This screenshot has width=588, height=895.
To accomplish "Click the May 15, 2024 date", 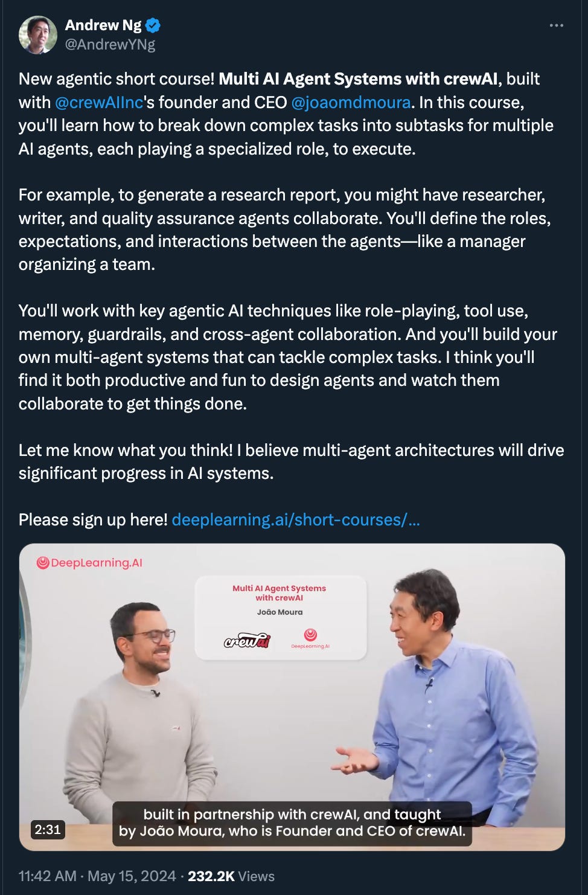I will [132, 876].
